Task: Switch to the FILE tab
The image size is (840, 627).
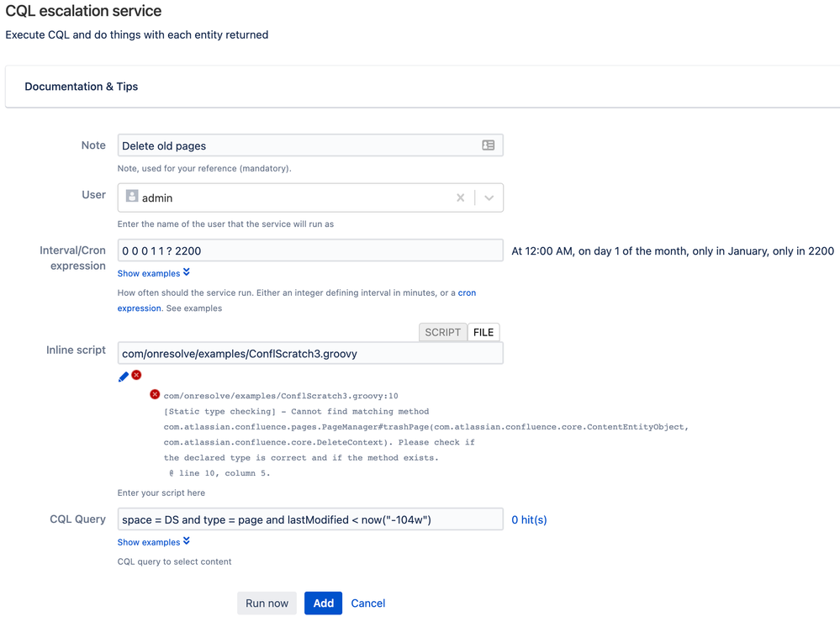Action: click(x=483, y=332)
